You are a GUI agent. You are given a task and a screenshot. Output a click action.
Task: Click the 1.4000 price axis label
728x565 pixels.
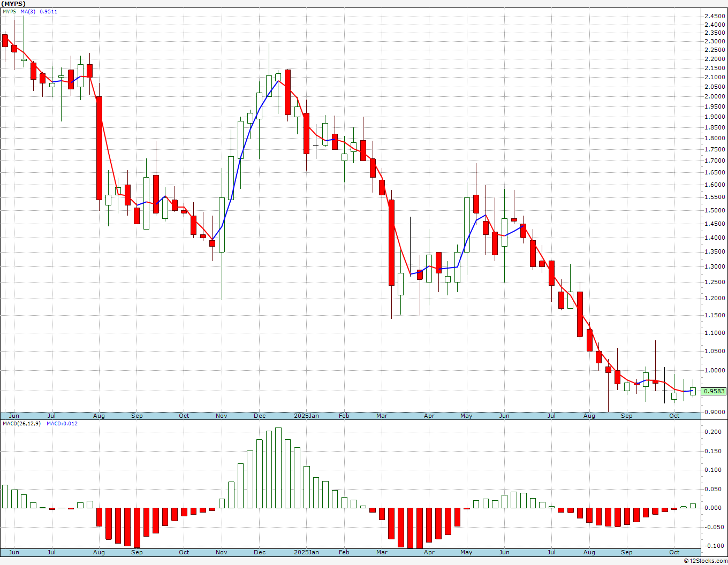click(715, 238)
